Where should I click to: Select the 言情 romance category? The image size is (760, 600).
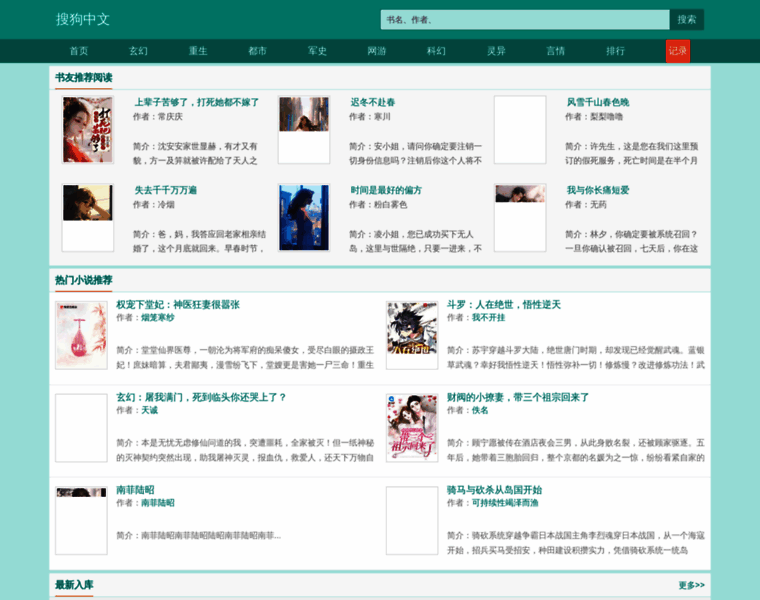coord(555,51)
